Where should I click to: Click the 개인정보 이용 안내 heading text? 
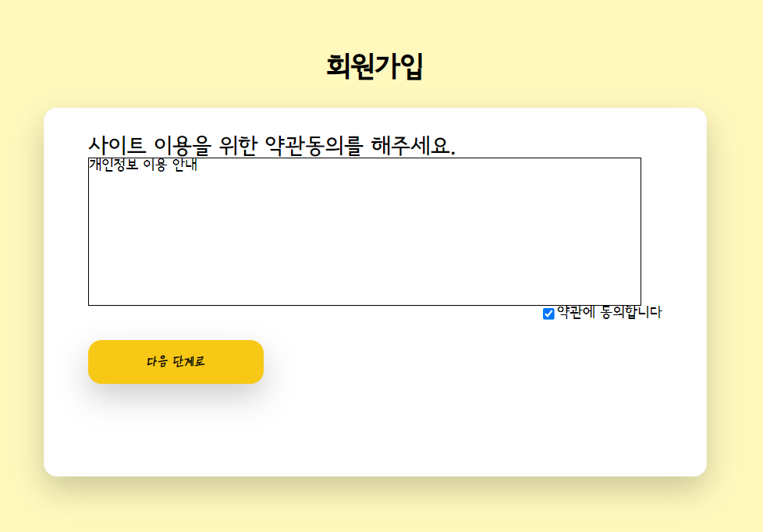click(x=142, y=164)
